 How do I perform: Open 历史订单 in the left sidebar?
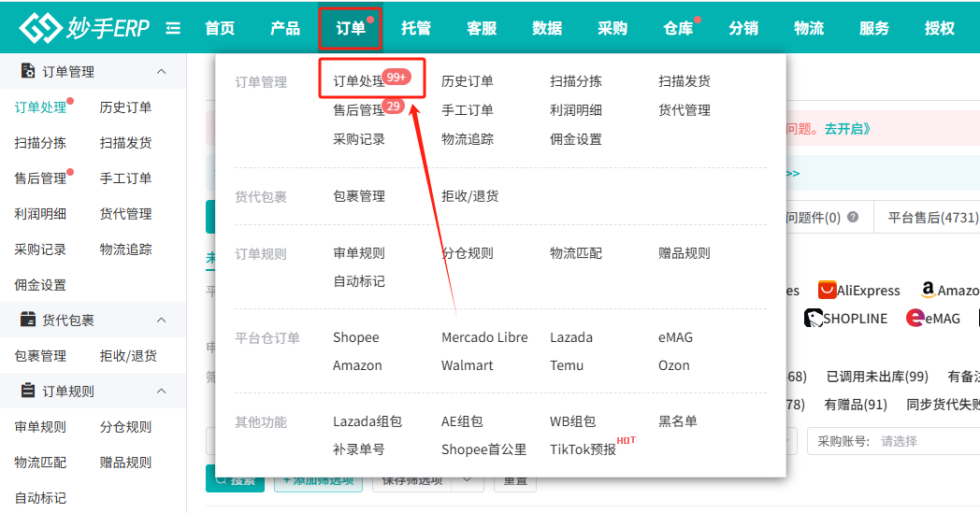click(125, 107)
